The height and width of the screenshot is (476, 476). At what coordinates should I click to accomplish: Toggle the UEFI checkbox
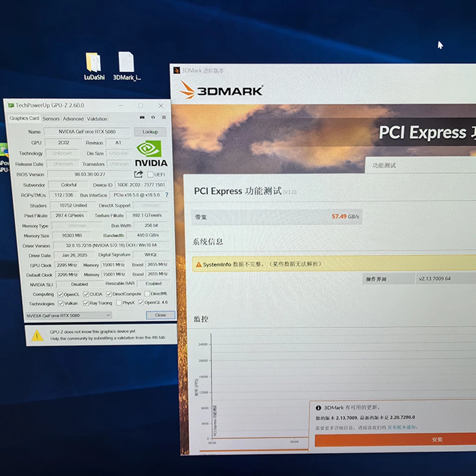[150, 175]
